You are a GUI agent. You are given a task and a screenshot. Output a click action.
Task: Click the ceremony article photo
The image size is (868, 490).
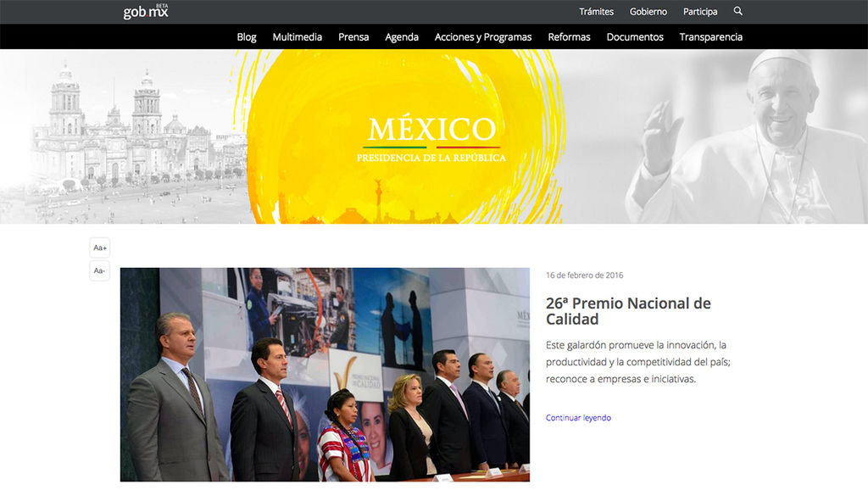click(325, 375)
